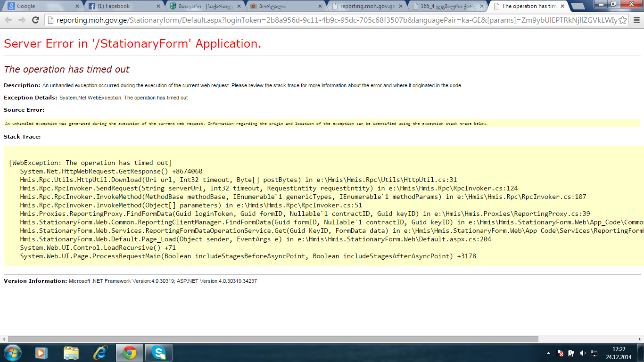Open Windows Explorer folder in taskbar
The width and height of the screenshot is (644, 362).
(x=71, y=353)
